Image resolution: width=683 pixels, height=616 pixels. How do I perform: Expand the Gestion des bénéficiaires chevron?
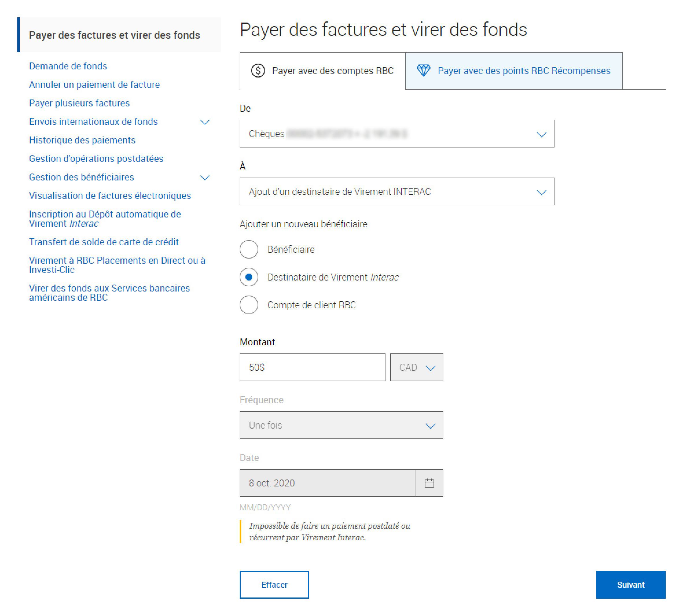click(205, 178)
